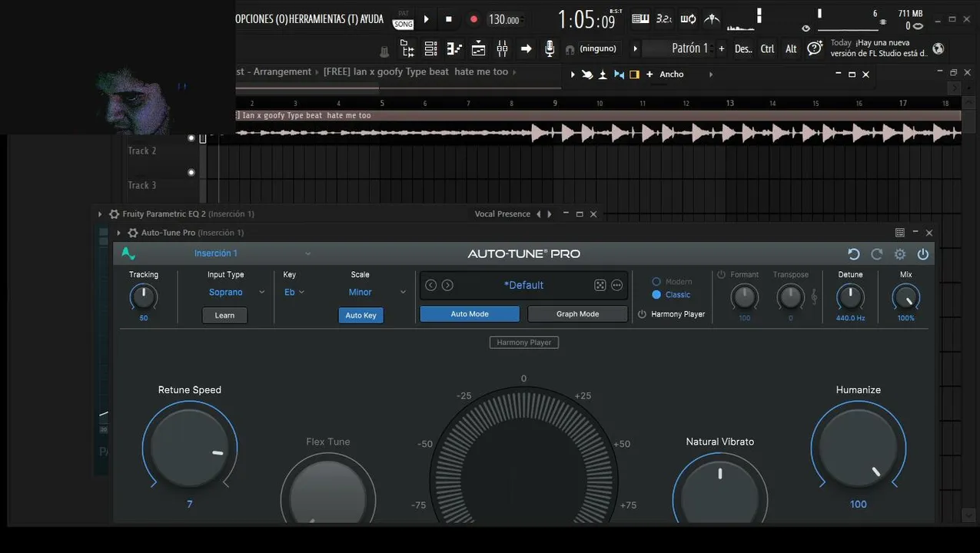Click the Arrangement breadcrumb
This screenshot has width=980, height=553.
pyautogui.click(x=282, y=71)
